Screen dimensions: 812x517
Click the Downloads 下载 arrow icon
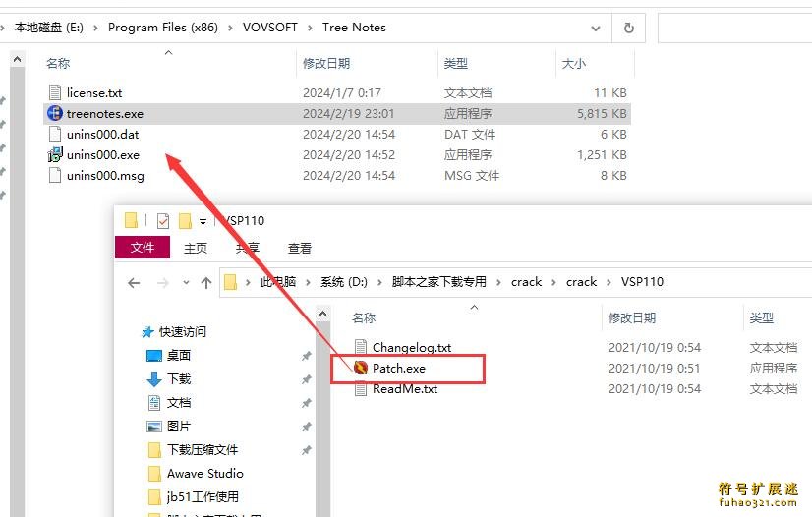[x=154, y=378]
